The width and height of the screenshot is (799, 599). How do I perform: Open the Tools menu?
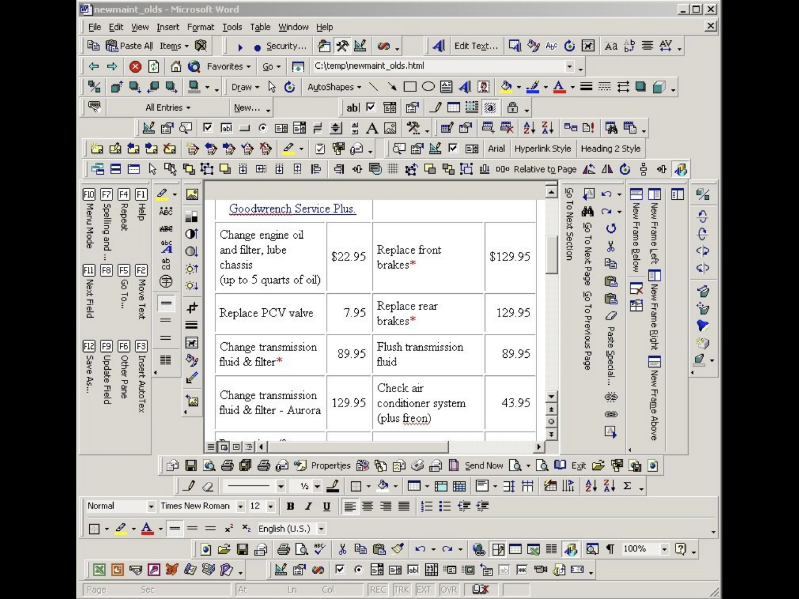[x=232, y=27]
